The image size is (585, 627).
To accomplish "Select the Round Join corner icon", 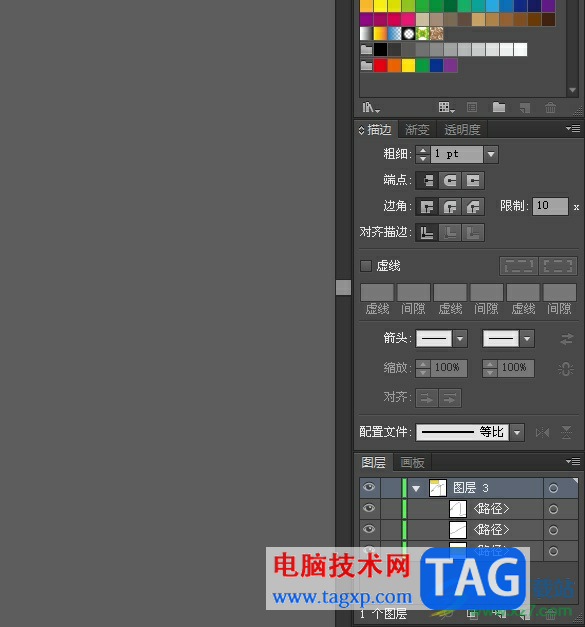I will [450, 207].
